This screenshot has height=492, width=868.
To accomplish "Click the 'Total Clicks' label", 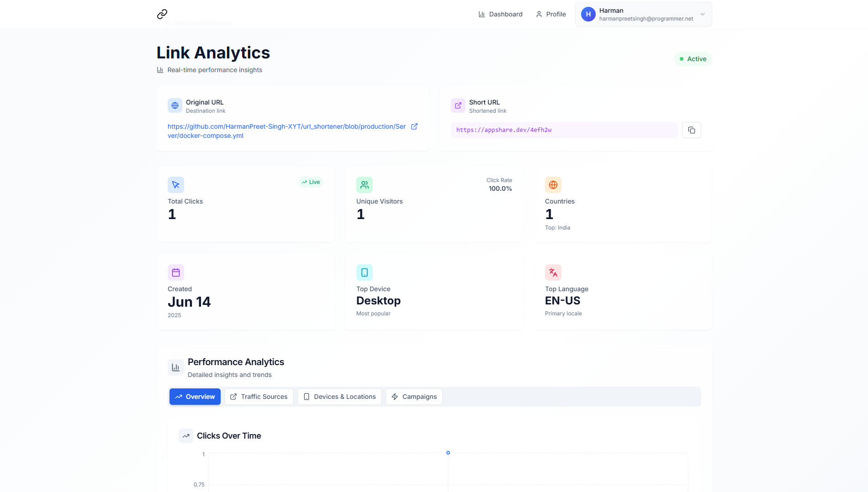I will pyautogui.click(x=185, y=201).
